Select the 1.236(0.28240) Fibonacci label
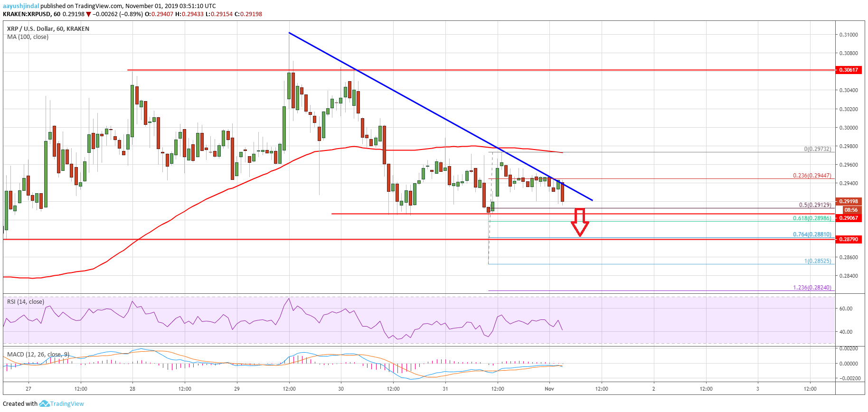Viewport: 868px width, 412px height. click(812, 288)
